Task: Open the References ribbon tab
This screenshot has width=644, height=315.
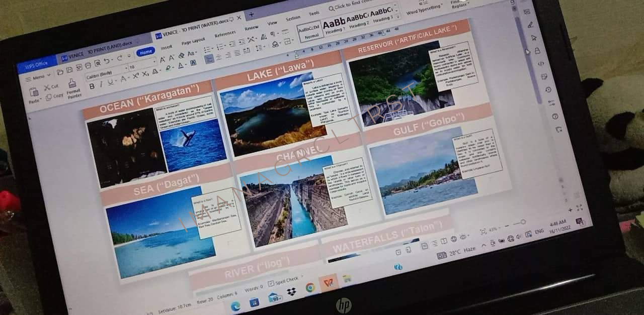Action: coord(225,34)
